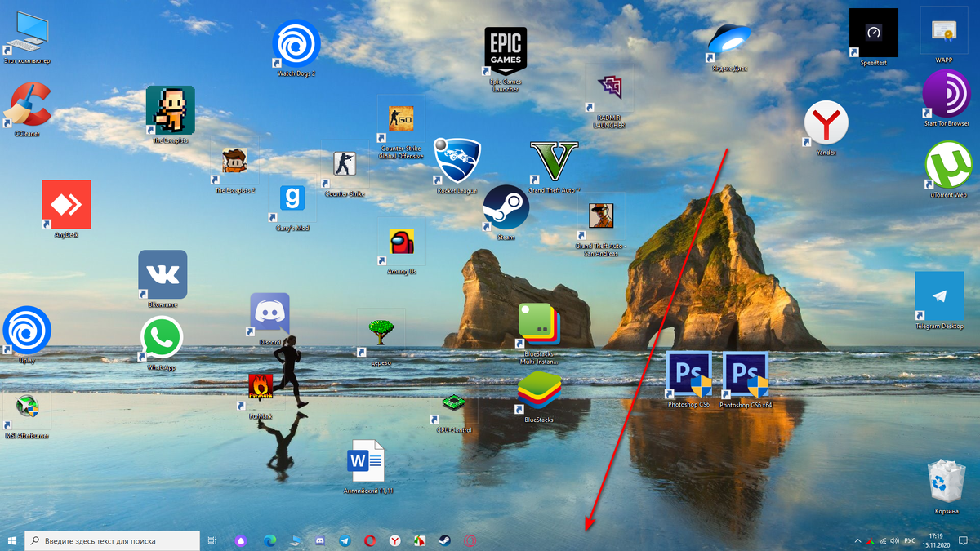Open the Wi-Fi network tray icon
980x551 pixels.
883,540
